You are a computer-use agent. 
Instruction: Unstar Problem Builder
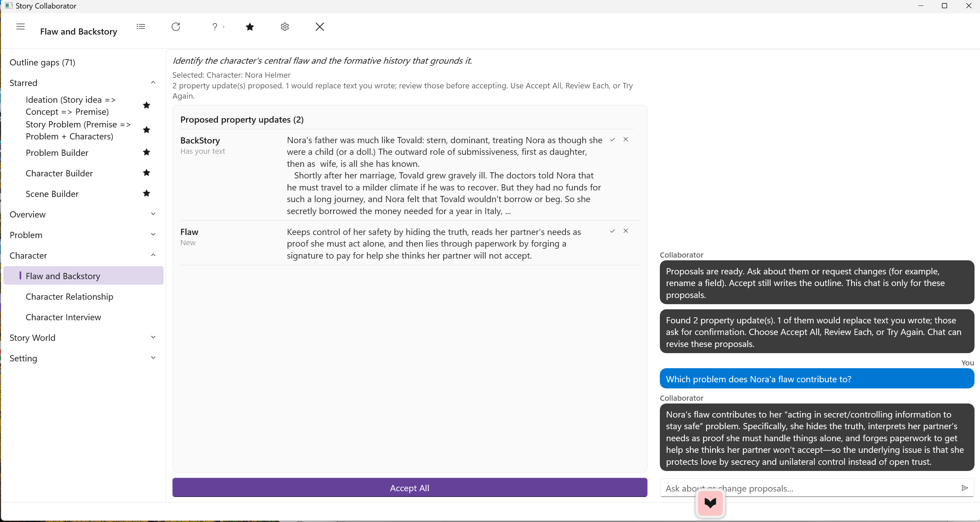pyautogui.click(x=146, y=152)
